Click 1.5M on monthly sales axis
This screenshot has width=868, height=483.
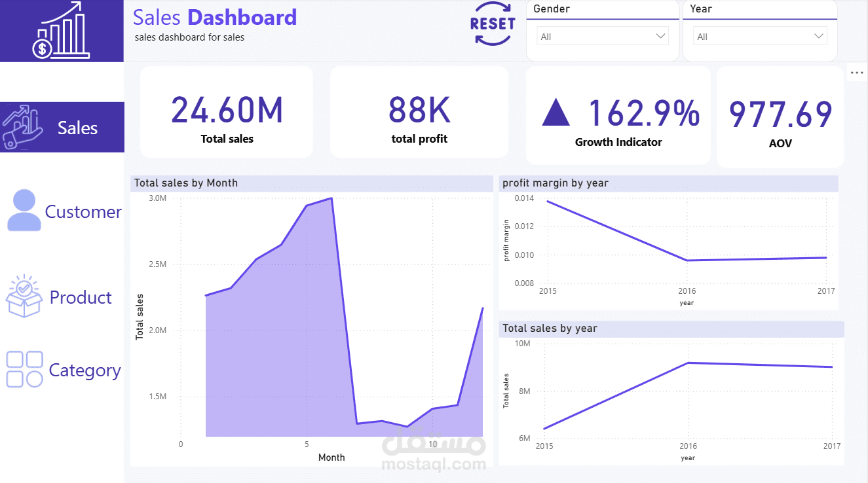coord(158,397)
